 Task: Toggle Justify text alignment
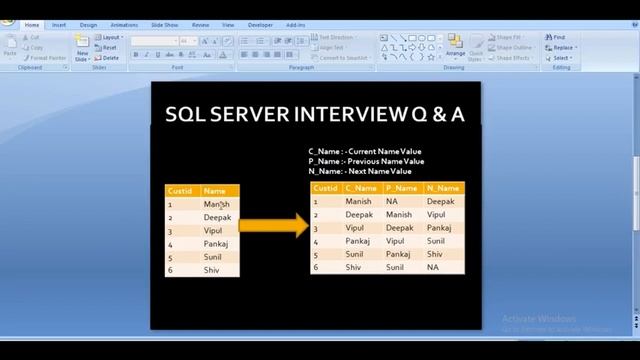(278, 55)
